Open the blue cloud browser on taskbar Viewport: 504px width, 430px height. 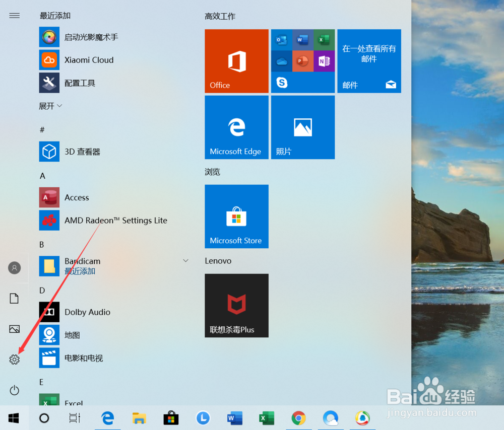tap(331, 418)
